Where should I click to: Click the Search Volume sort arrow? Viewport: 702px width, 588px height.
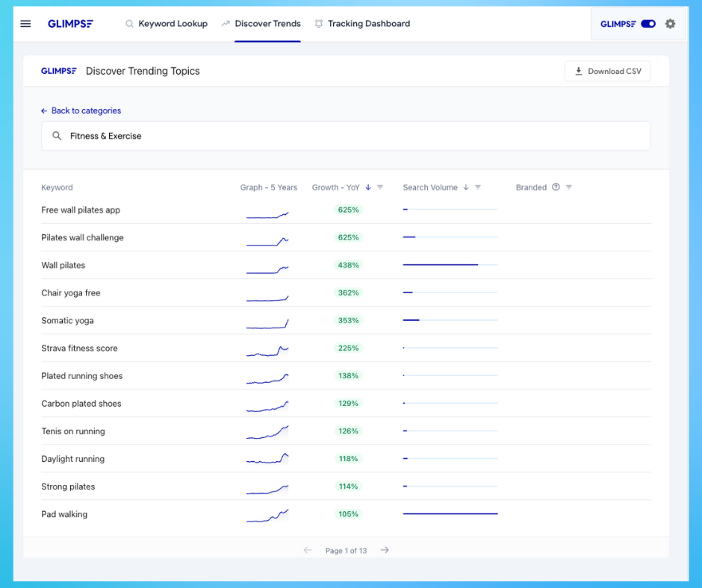(465, 187)
